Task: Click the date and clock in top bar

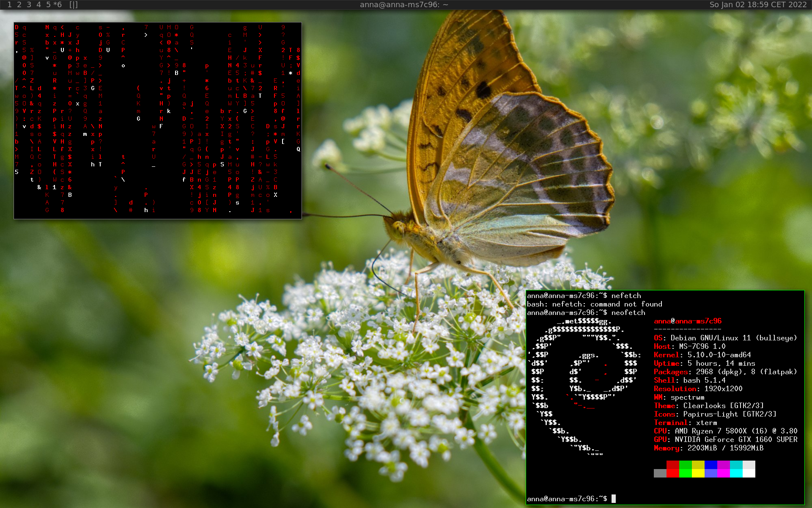Action: 758,5
